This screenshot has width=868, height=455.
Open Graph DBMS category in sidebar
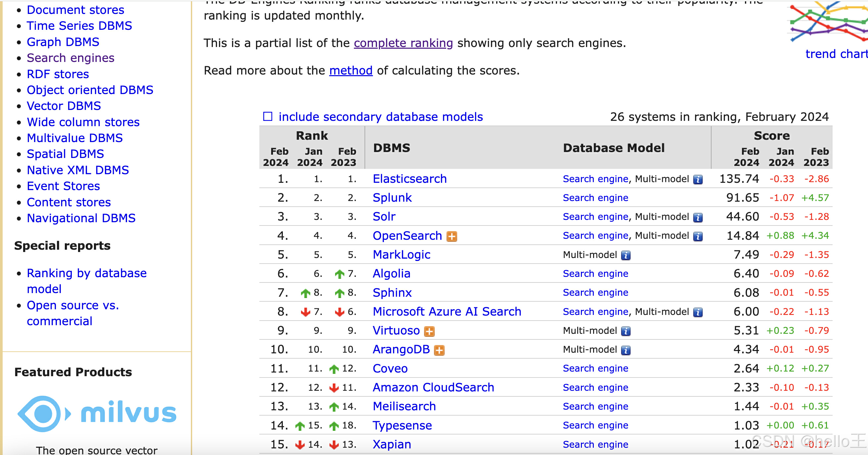coord(63,42)
